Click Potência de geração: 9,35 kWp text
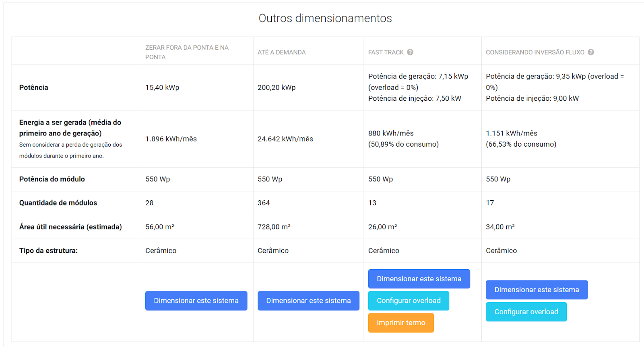This screenshot has width=644, height=347. click(536, 77)
